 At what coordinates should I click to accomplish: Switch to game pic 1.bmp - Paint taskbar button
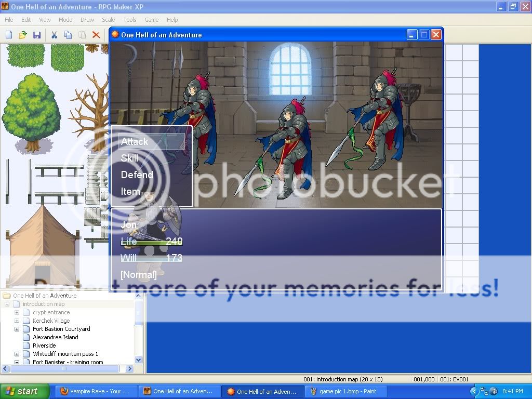[x=345, y=392]
